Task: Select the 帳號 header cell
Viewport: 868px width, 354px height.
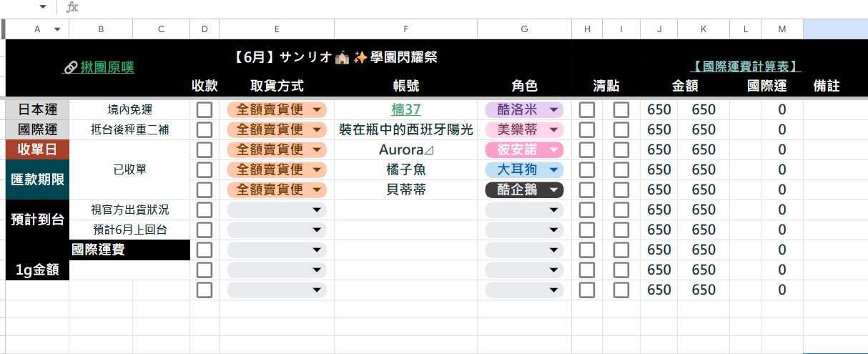Action: [x=405, y=86]
